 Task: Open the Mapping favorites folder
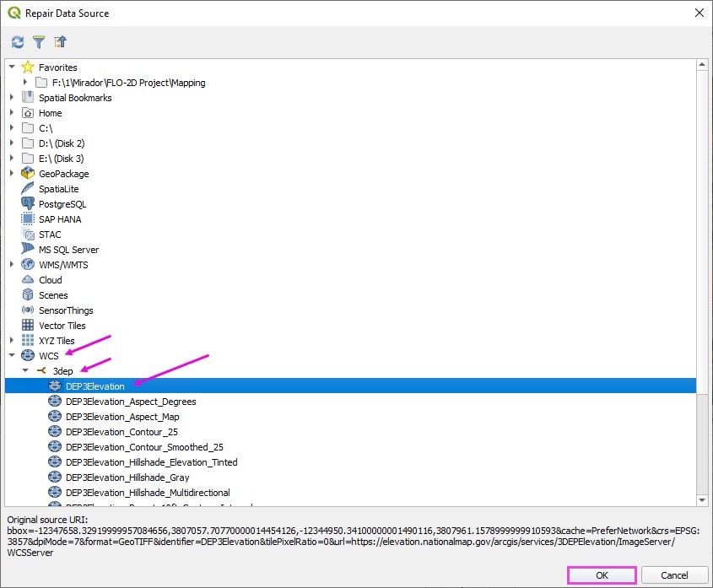pos(128,83)
